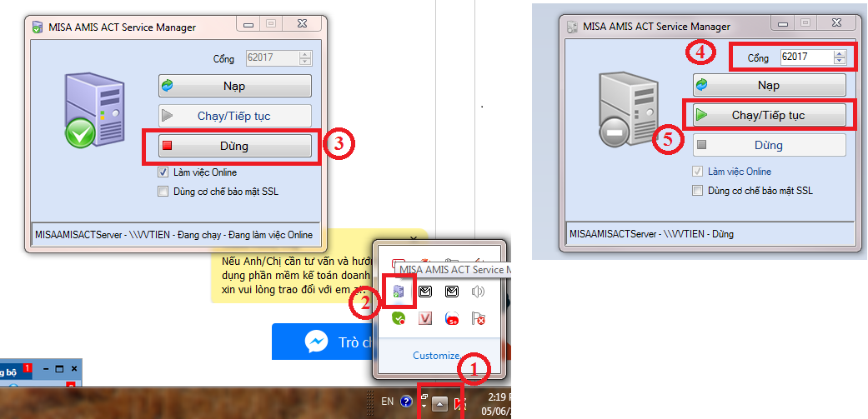Click greyed Dừng in the stopped window
This screenshot has height=419, width=868.
[770, 145]
